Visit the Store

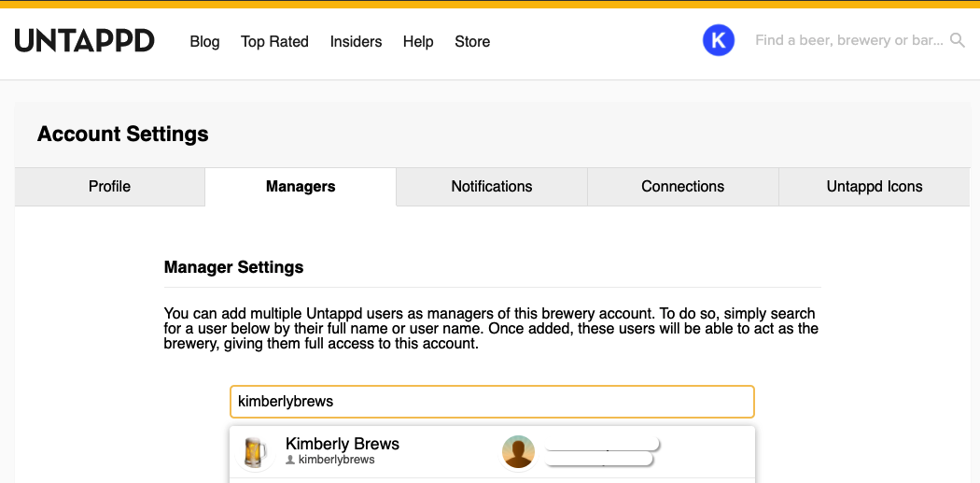pos(472,41)
